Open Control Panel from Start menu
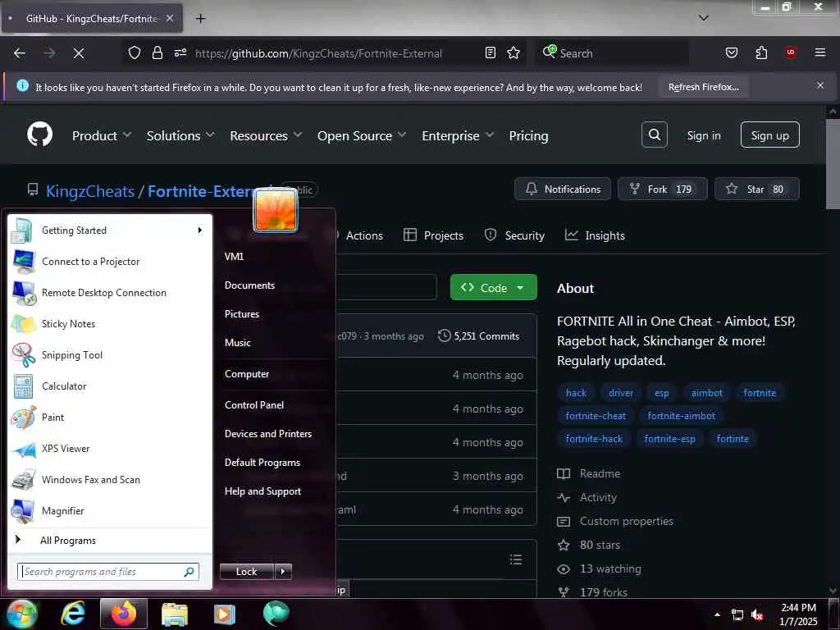Viewport: 840px width, 630px height. tap(254, 405)
